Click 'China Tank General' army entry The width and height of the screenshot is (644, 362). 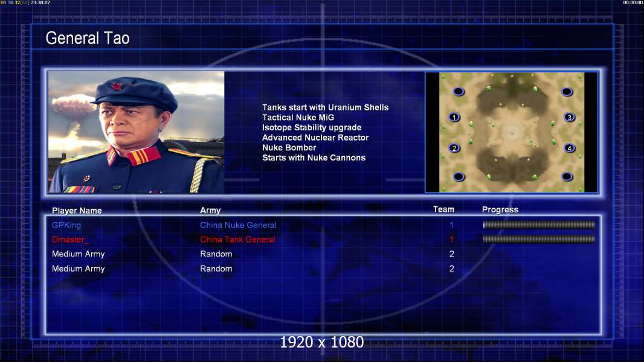click(237, 240)
